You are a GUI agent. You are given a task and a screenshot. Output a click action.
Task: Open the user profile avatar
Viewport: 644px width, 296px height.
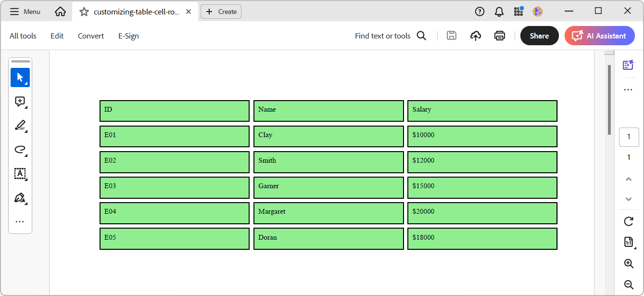[538, 12]
